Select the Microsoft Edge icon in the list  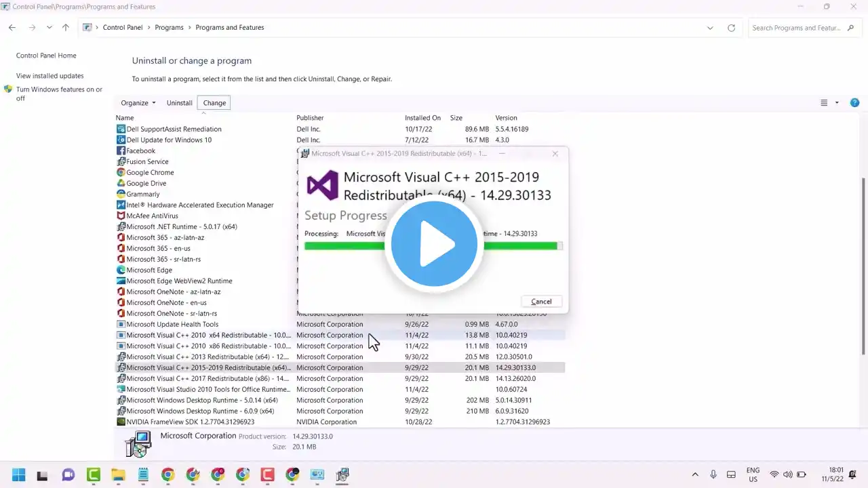point(121,270)
